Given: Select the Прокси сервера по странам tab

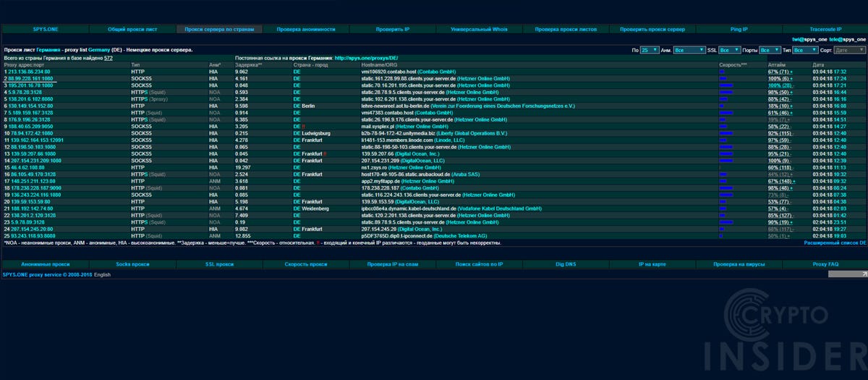Looking at the screenshot, I should (x=219, y=29).
